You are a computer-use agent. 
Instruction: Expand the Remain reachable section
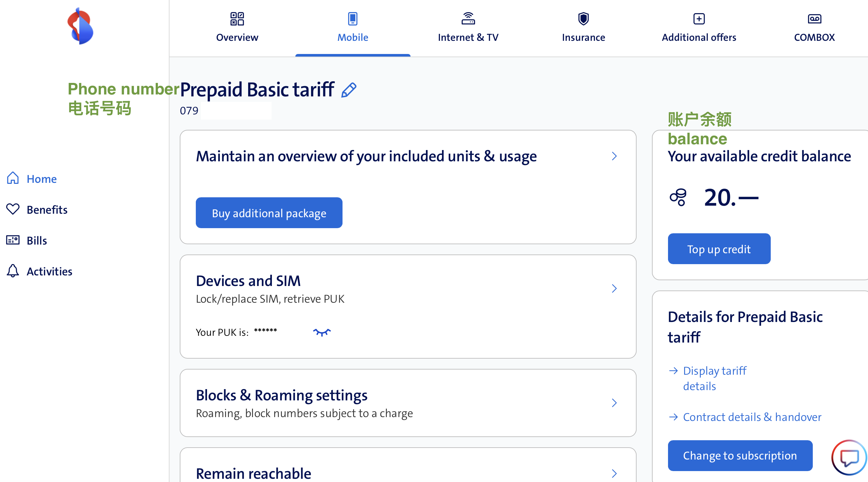coord(614,473)
